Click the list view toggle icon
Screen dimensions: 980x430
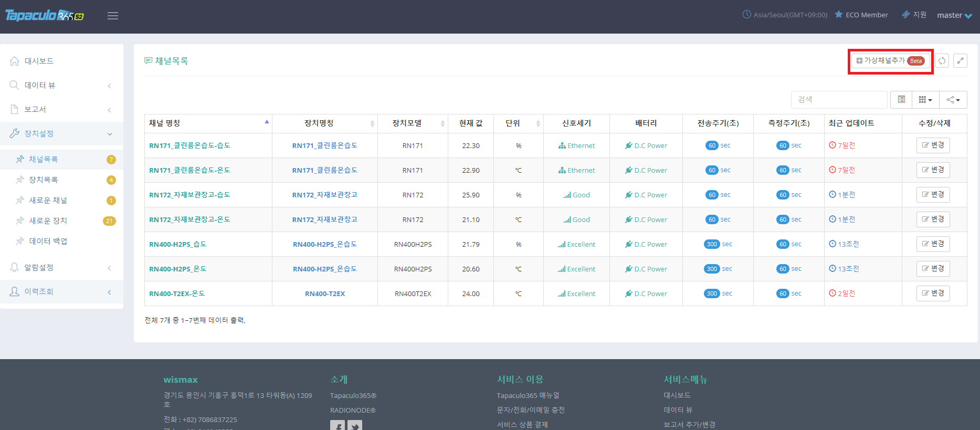coord(901,100)
